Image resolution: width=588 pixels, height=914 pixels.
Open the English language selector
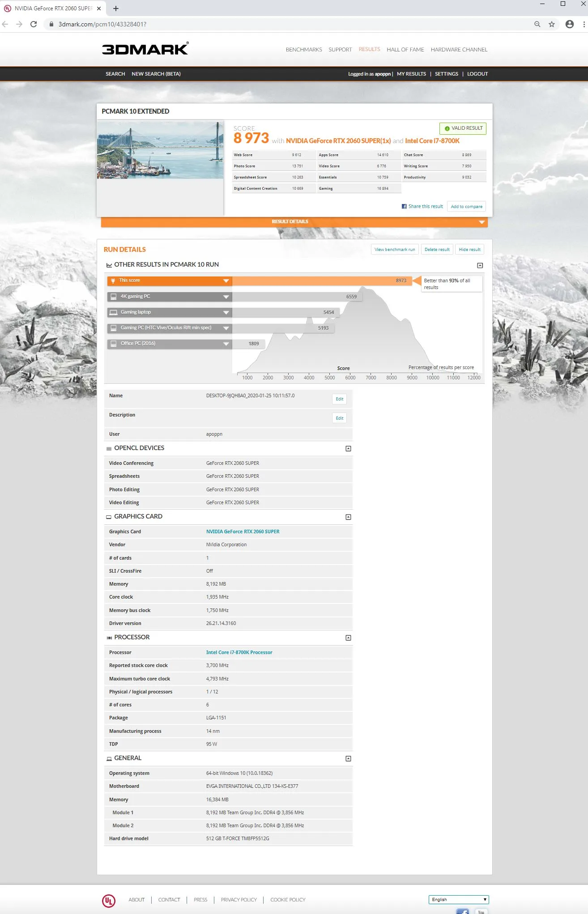coord(459,900)
